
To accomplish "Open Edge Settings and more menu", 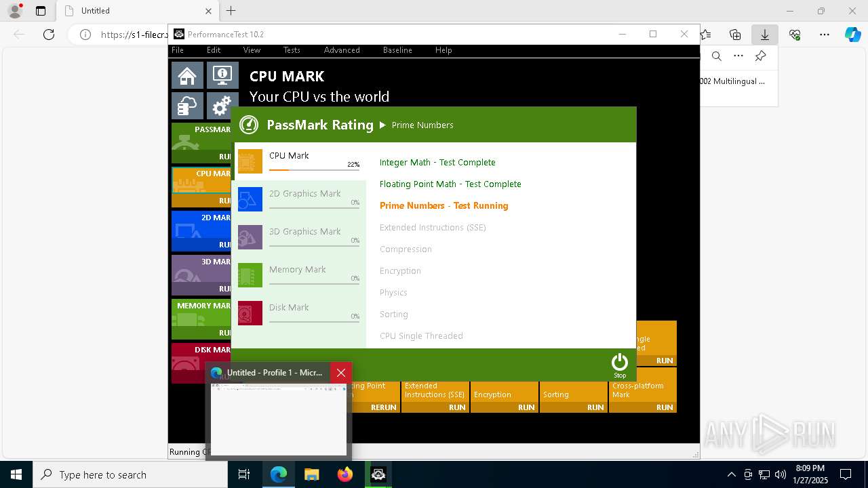I will pyautogui.click(x=824, y=35).
